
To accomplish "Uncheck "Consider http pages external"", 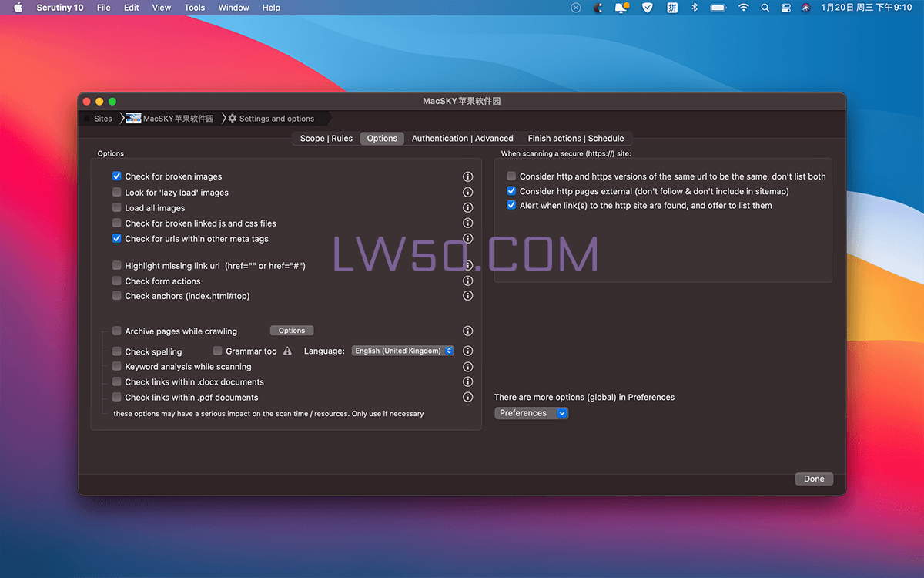I will tap(511, 191).
